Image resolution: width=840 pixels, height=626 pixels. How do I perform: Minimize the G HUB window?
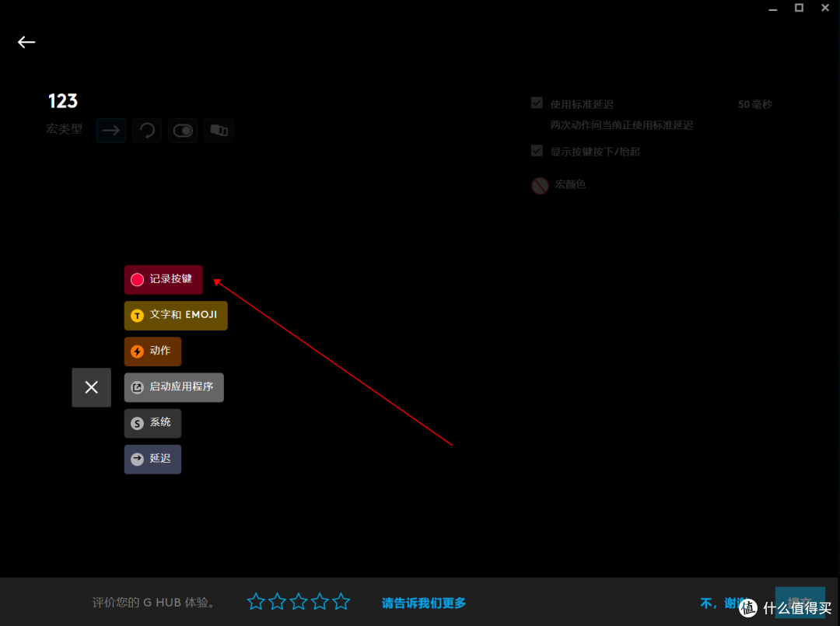tap(772, 9)
